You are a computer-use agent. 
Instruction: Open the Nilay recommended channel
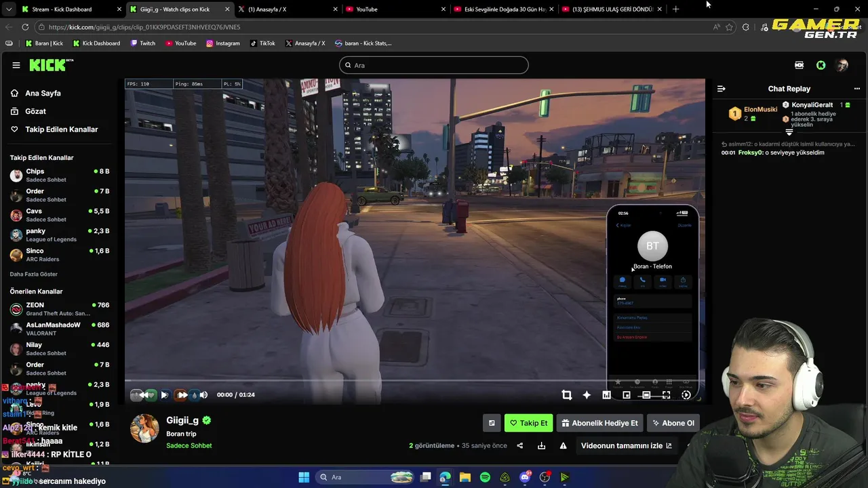pos(60,349)
